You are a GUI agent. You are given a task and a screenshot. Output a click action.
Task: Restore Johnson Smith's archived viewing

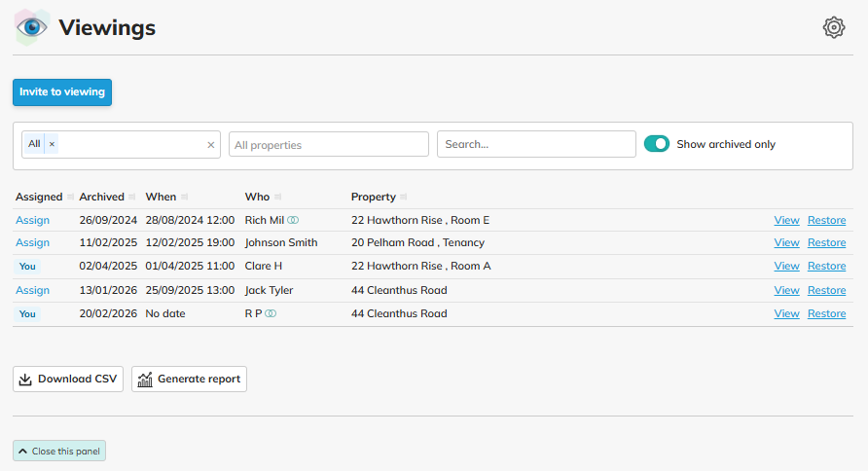coord(826,243)
